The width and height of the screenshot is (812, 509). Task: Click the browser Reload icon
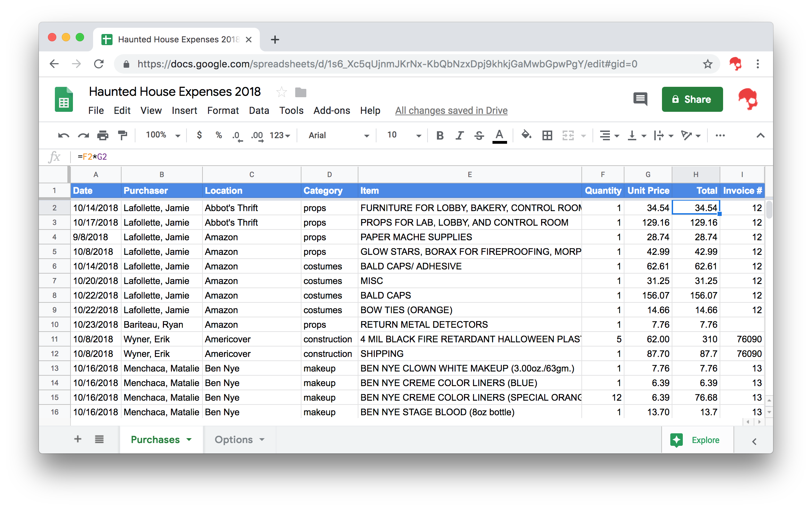pyautogui.click(x=99, y=64)
